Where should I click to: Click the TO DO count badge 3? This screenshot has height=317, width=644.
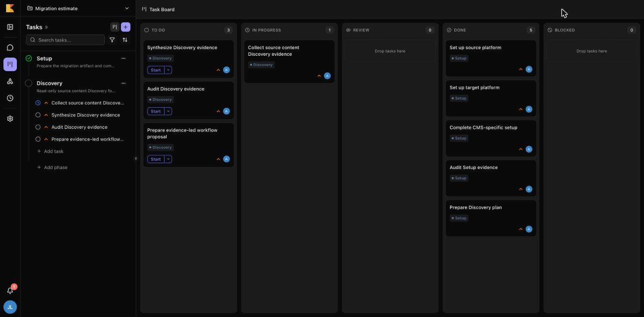pos(229,30)
